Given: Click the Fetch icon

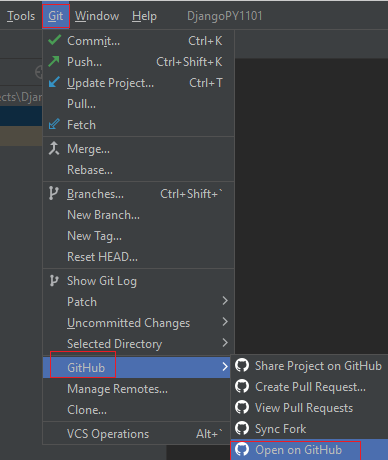Looking at the screenshot, I should pyautogui.click(x=54, y=124).
